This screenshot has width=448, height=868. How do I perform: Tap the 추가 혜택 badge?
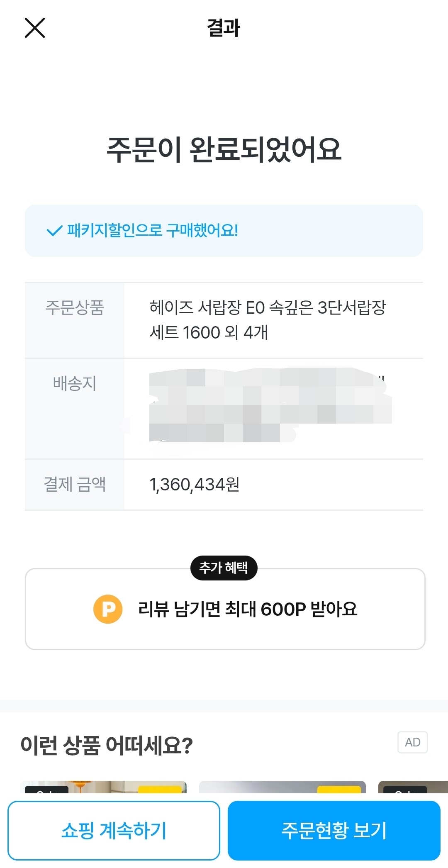[x=224, y=568]
